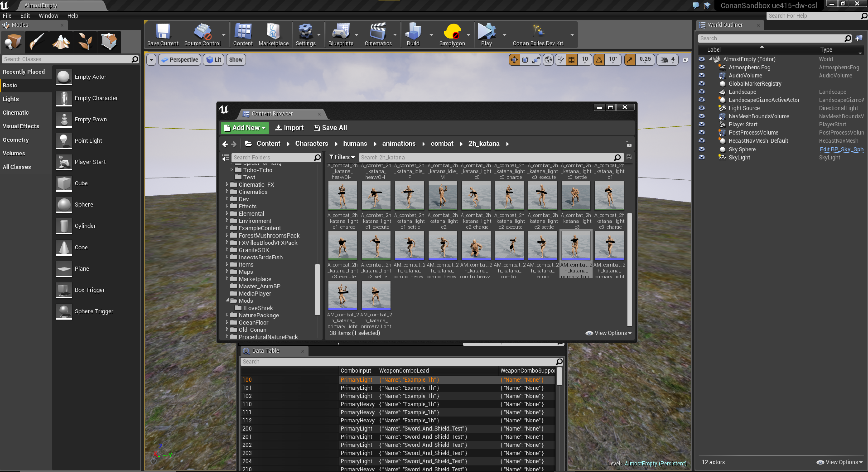868x472 pixels.
Task: Hide the Atmospheric Fog actor
Action: point(702,67)
